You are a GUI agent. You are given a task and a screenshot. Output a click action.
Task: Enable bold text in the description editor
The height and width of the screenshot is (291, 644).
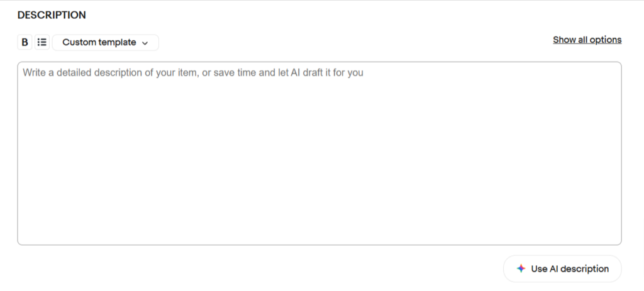[x=25, y=42]
